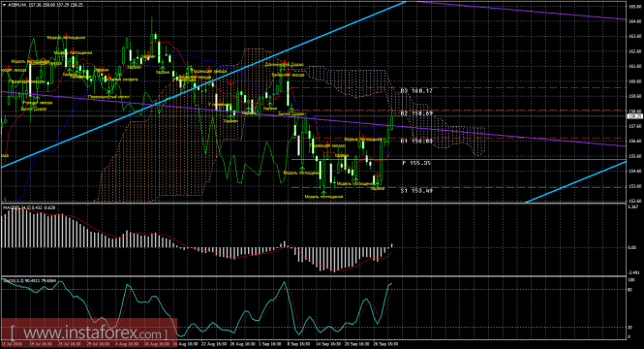Click the 80 level on the Stochastic scale
The image size is (644, 349).
pyautogui.click(x=630, y=290)
